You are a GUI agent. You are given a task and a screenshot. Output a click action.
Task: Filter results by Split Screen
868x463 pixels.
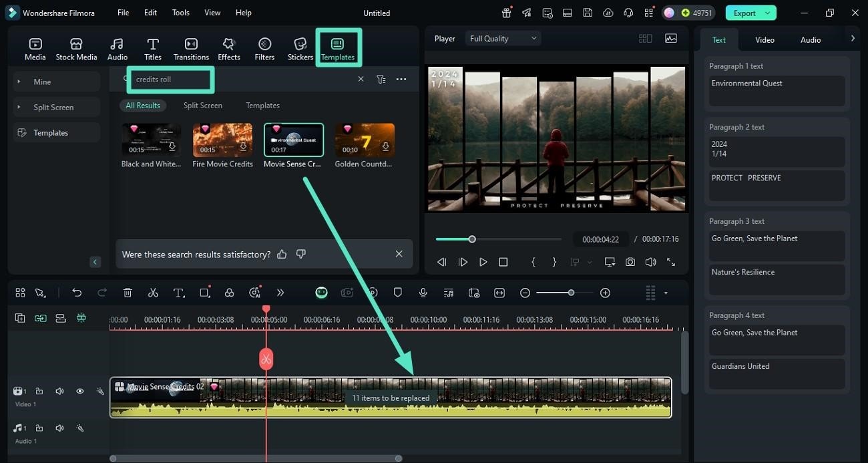click(x=203, y=106)
